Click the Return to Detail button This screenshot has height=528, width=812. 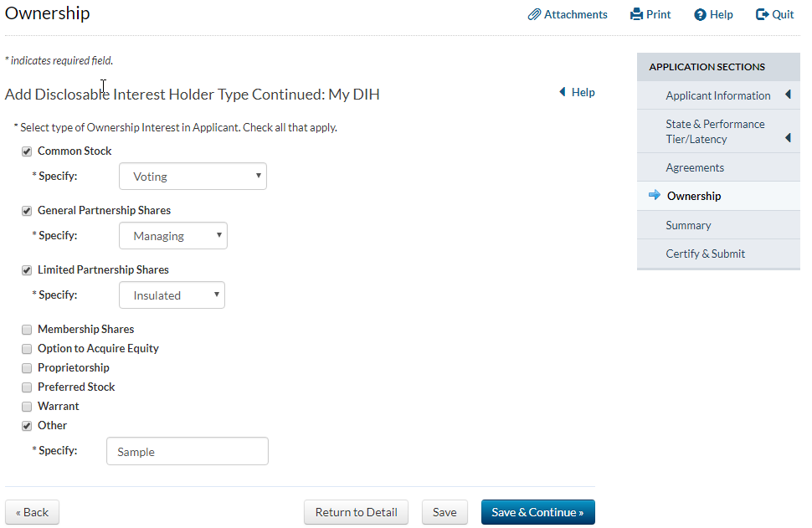[356, 512]
